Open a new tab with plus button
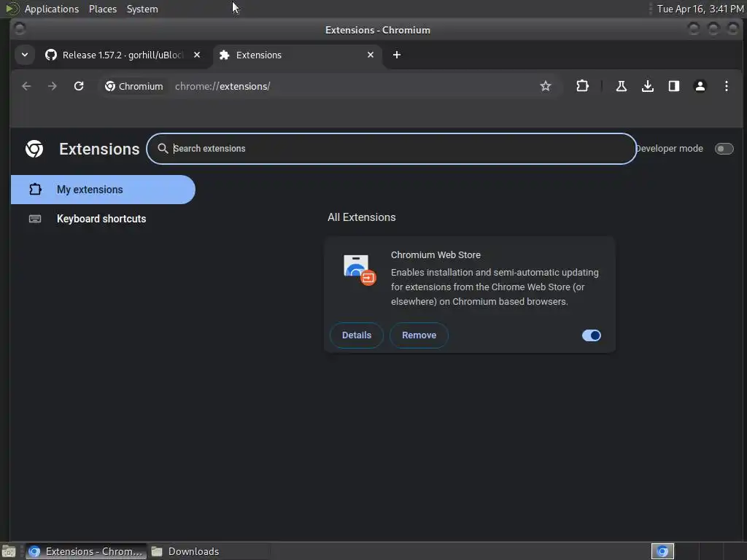This screenshot has width=747, height=560. coord(396,55)
